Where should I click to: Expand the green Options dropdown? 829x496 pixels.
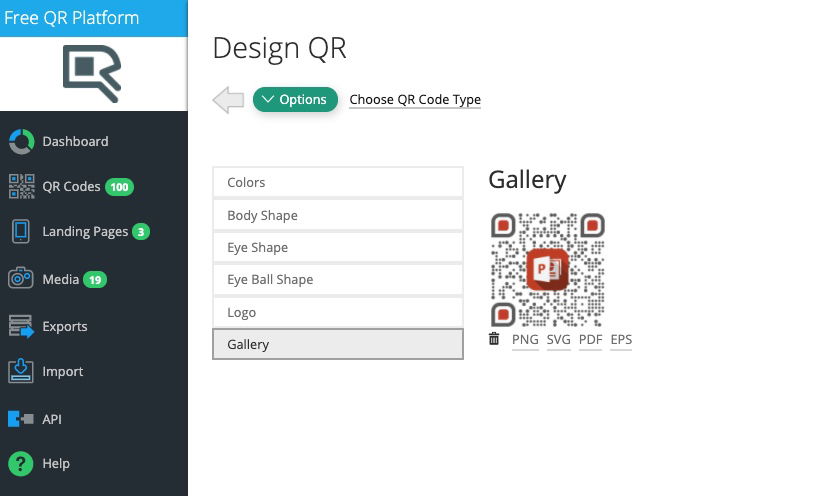[295, 99]
